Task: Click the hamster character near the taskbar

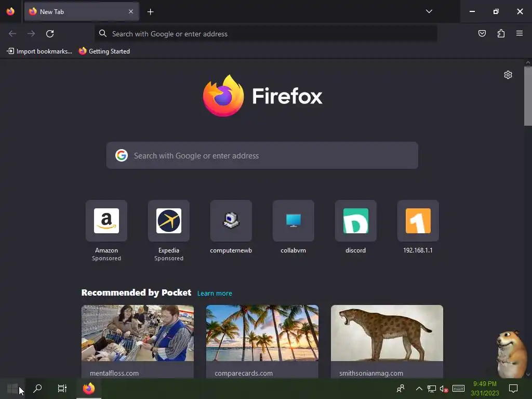Action: (511, 354)
